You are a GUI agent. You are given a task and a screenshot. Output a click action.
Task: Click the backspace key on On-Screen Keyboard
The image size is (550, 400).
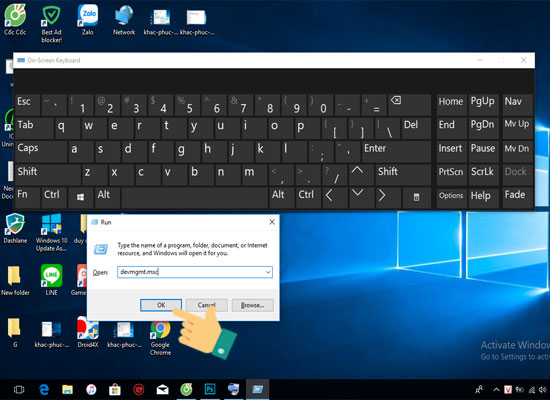click(x=409, y=105)
